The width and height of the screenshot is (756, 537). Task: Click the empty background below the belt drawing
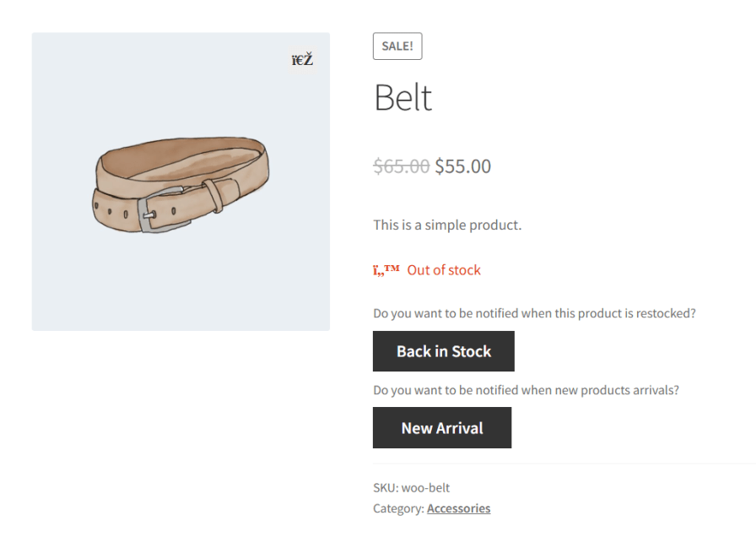[x=181, y=287]
